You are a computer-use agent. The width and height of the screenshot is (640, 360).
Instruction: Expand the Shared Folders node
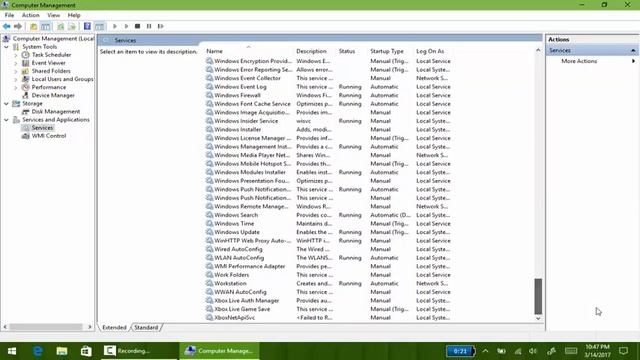16,71
